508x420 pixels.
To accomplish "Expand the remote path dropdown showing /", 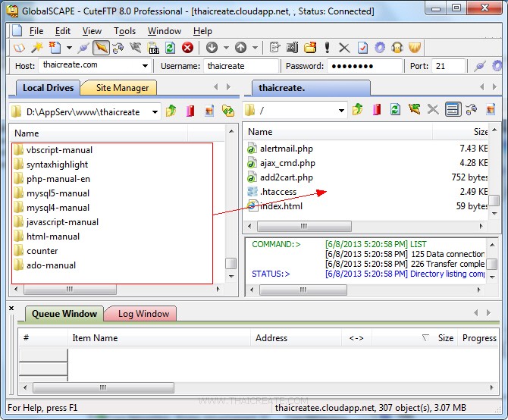I will point(341,111).
